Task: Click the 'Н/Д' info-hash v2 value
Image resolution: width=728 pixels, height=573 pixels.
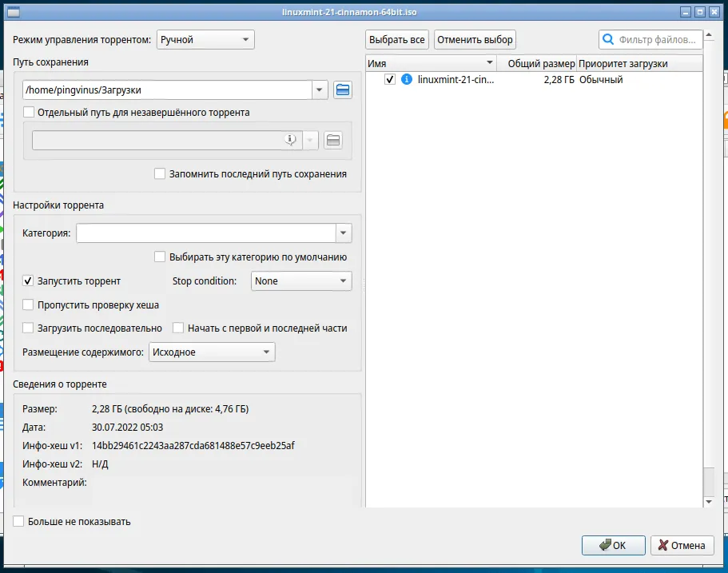Action: click(100, 464)
